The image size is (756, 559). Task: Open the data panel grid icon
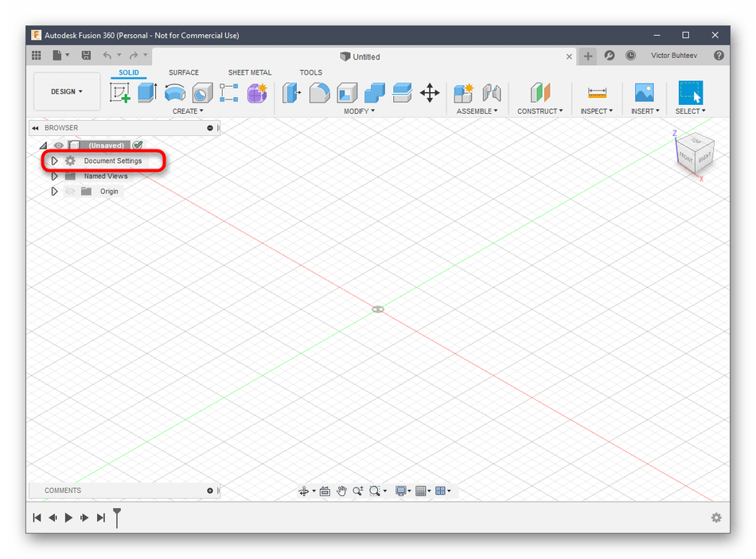point(37,56)
